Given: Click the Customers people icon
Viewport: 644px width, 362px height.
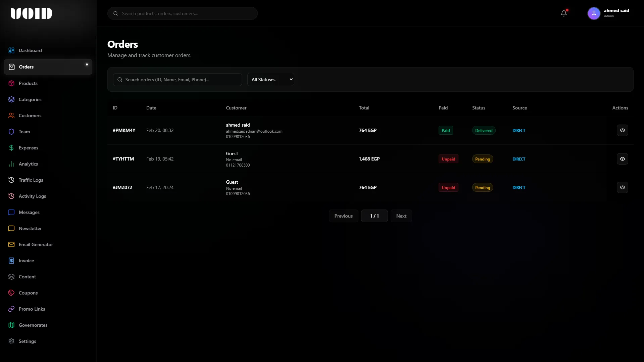Looking at the screenshot, I should pos(11,116).
